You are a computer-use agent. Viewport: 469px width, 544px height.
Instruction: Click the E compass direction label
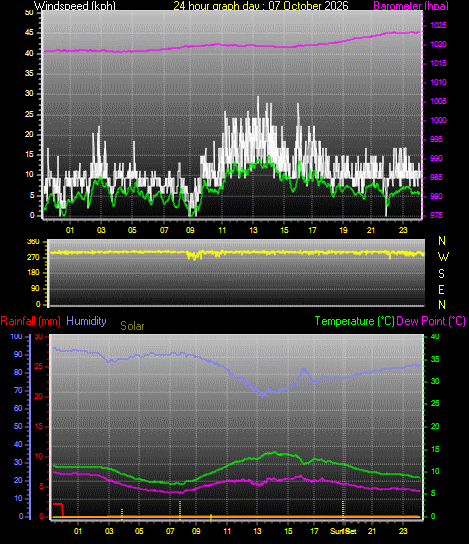click(x=441, y=289)
